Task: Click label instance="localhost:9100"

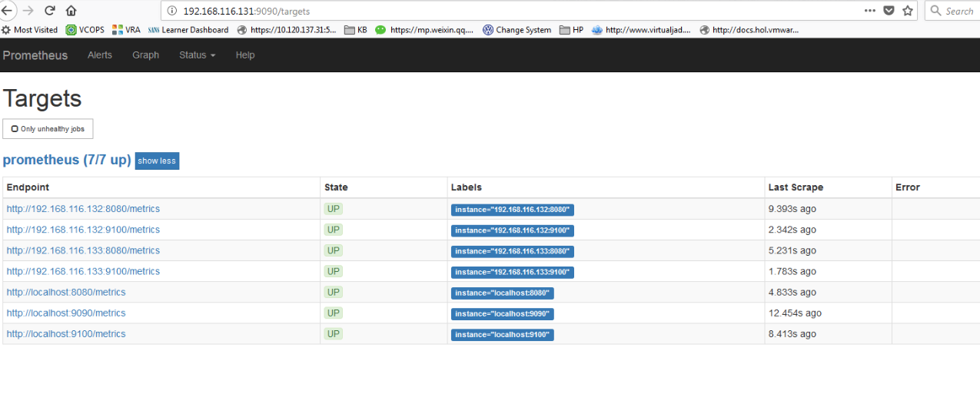Action: [x=503, y=334]
